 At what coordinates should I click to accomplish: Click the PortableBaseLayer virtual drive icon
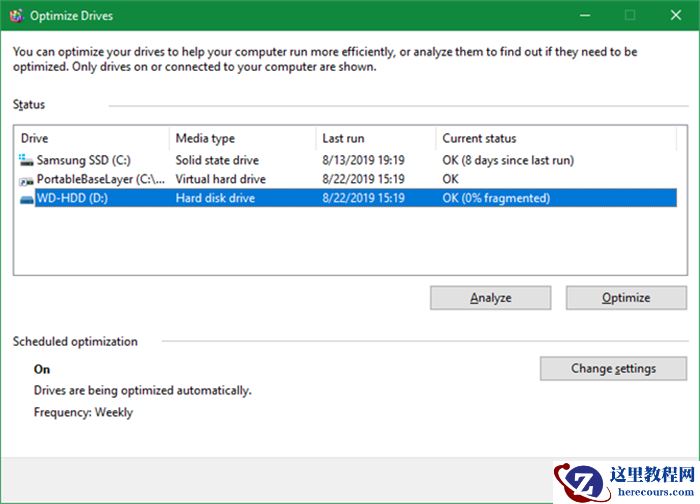click(26, 181)
